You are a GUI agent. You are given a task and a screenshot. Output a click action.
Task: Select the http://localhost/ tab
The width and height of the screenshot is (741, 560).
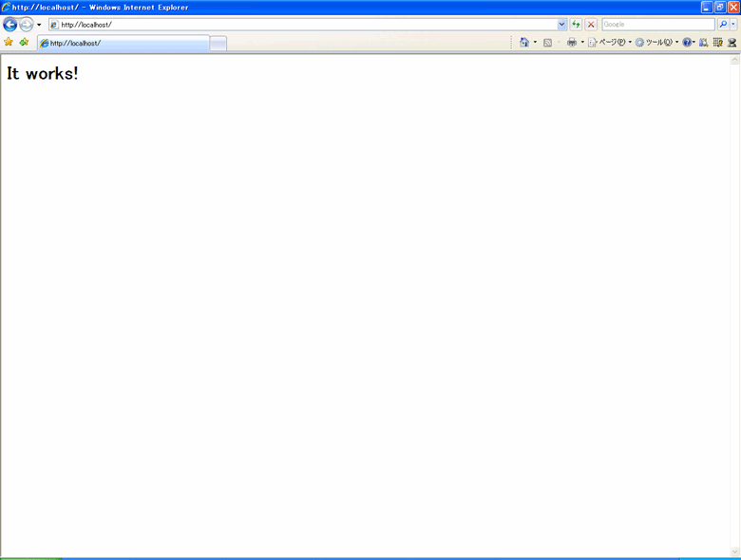123,44
